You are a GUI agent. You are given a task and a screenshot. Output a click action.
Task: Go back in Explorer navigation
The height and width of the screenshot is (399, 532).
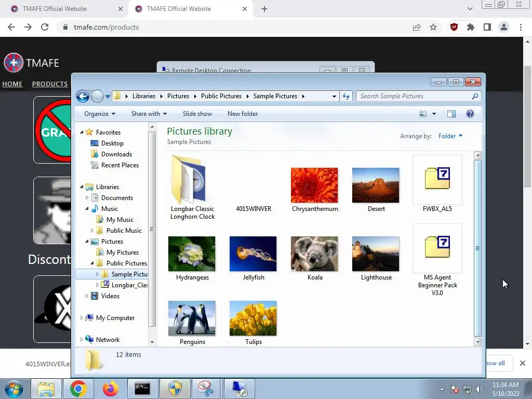pos(83,96)
